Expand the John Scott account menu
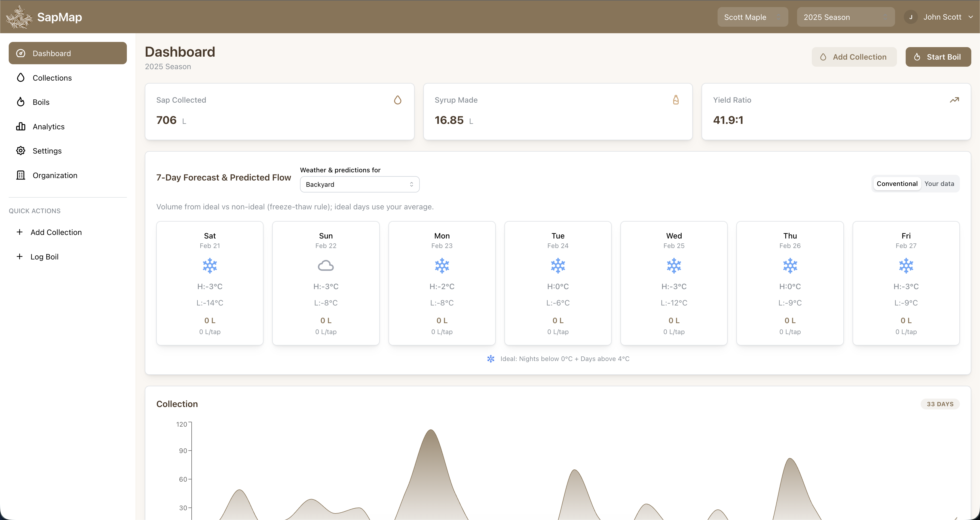Image resolution: width=980 pixels, height=520 pixels. click(940, 17)
